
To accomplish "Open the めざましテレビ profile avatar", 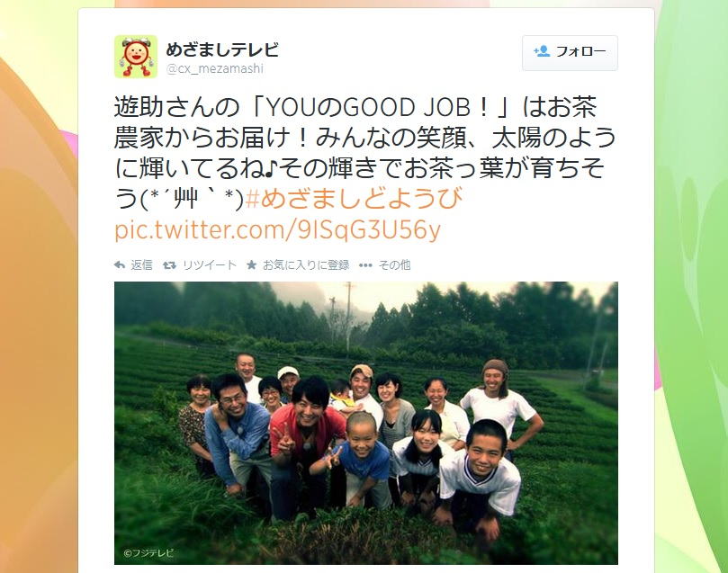I will pyautogui.click(x=136, y=57).
